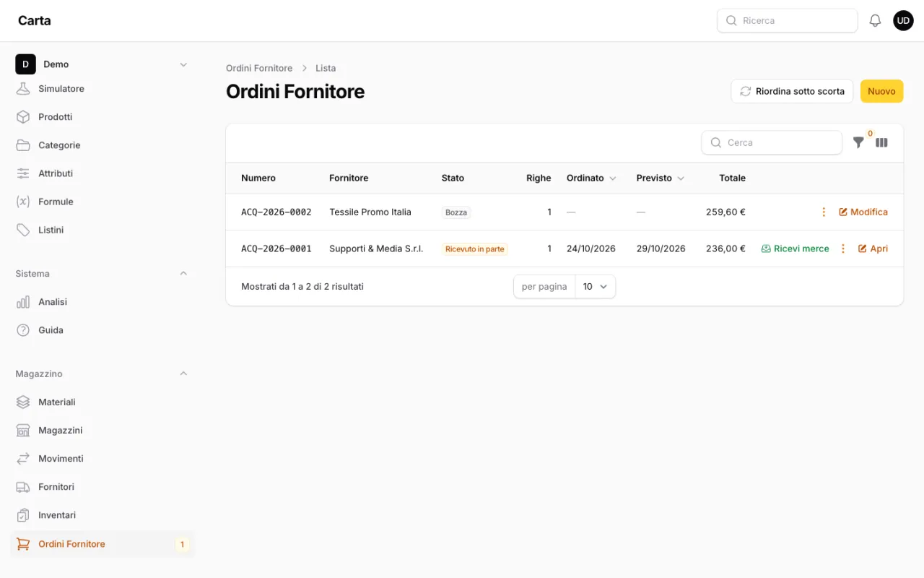Collapse the Sistema sidebar group
The width and height of the screenshot is (924, 578).
click(x=183, y=274)
